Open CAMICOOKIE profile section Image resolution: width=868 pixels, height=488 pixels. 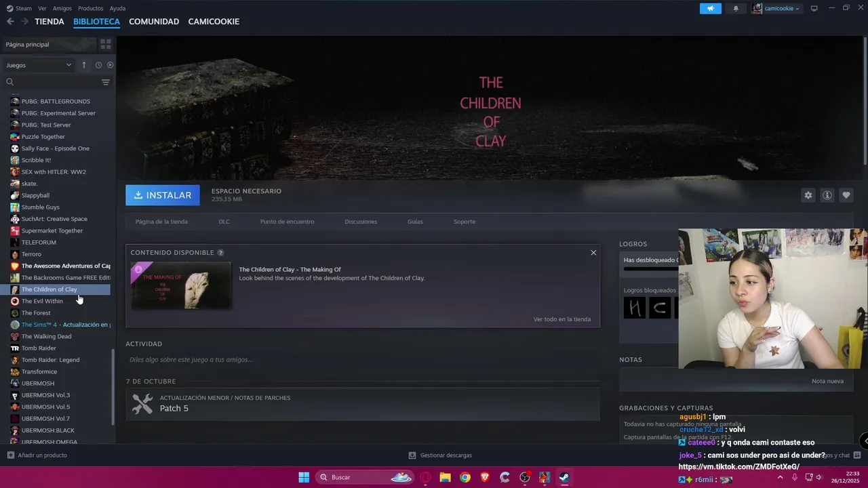click(x=214, y=22)
